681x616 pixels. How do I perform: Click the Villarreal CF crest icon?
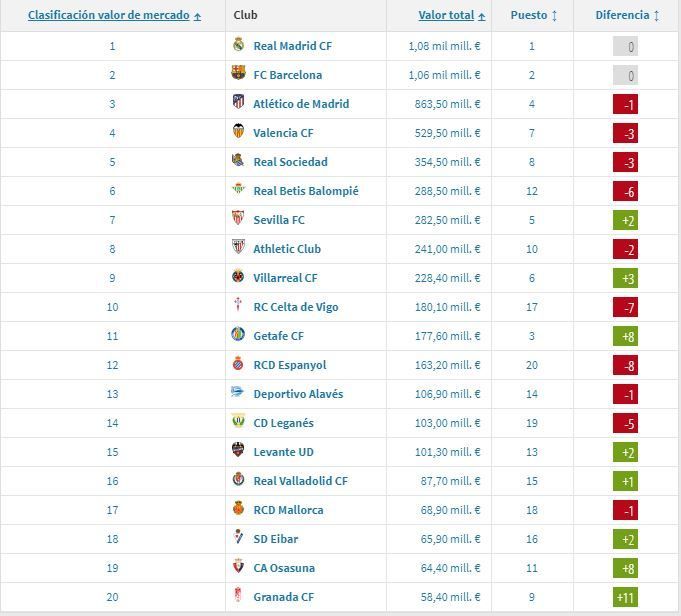[238, 277]
